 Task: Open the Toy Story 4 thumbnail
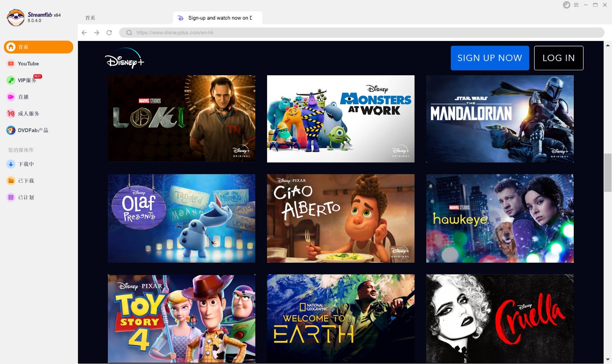(x=182, y=318)
